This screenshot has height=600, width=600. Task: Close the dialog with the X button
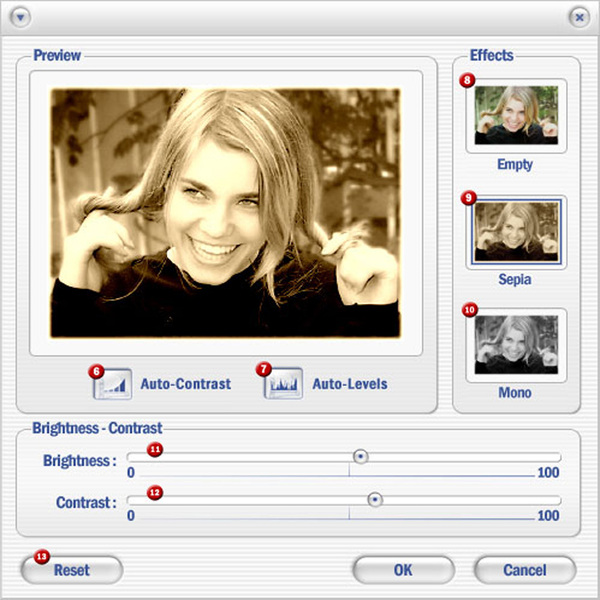coord(579,18)
